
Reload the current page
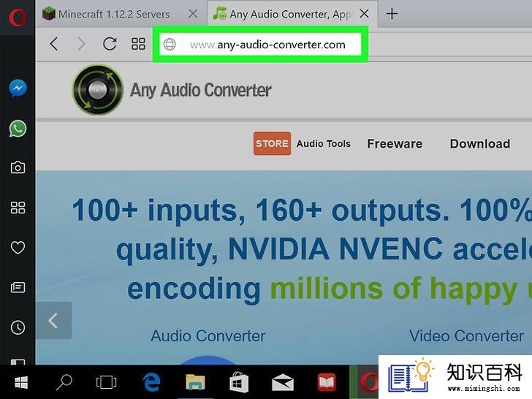point(110,44)
